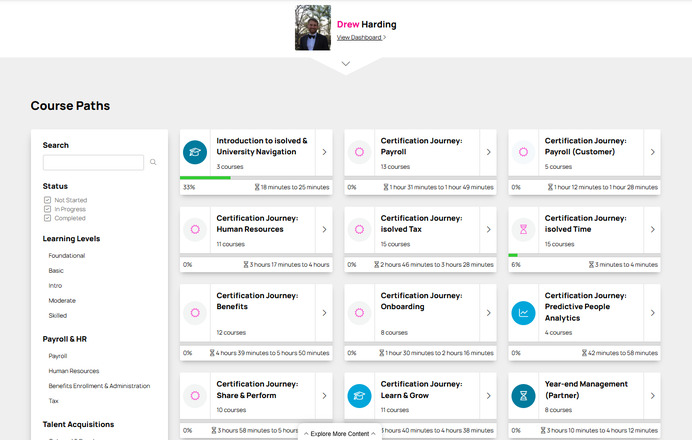Click Drew Harding's profile photo

pos(313,28)
